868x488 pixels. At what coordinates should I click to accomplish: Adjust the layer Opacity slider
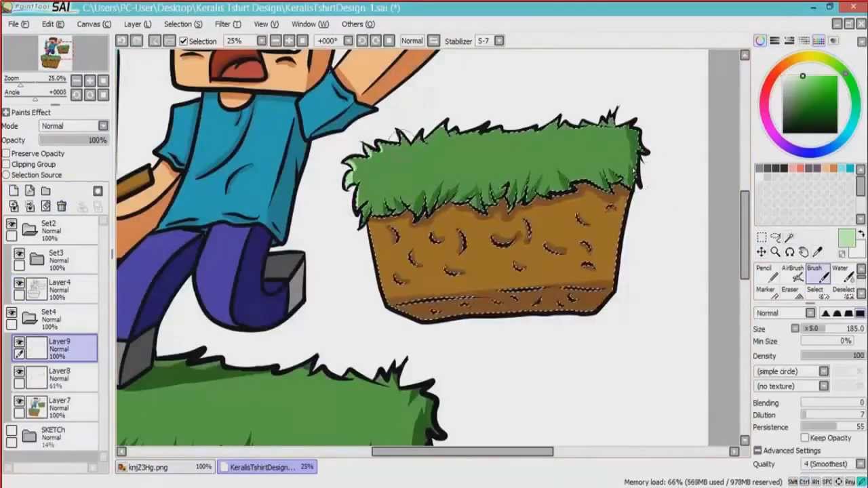(73, 140)
